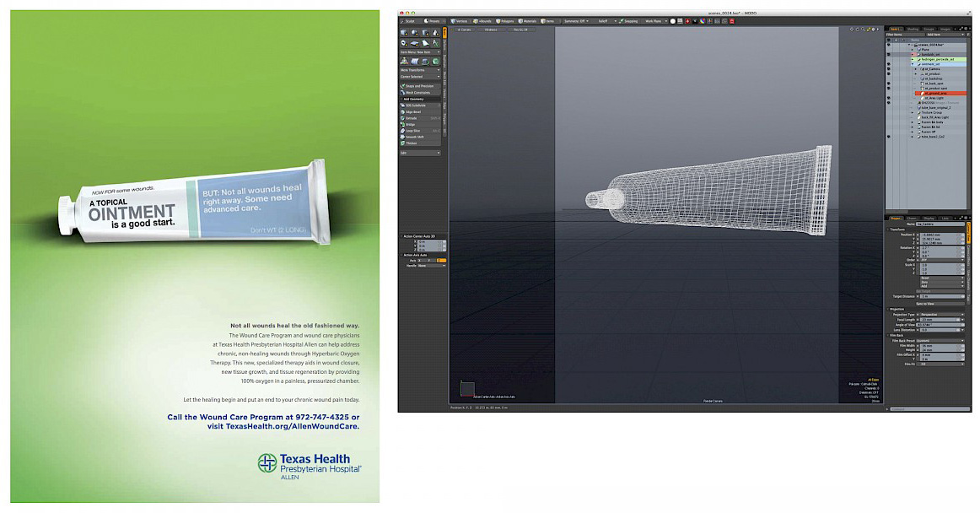Toggle visibility of ointment_set item

click(889, 64)
